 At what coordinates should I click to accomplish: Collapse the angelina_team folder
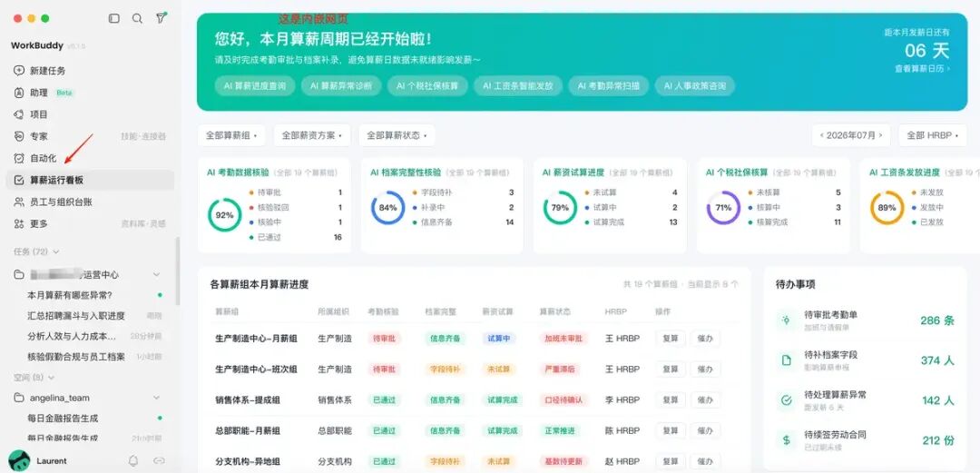[x=156, y=398]
